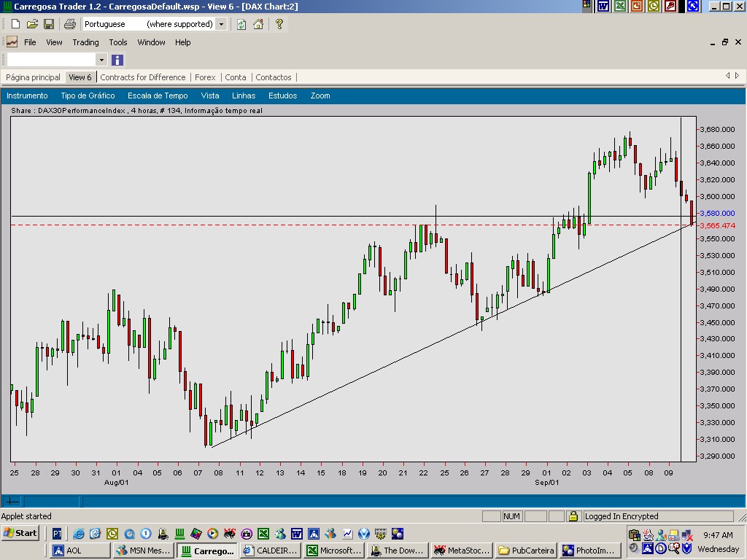Click the blue shield tray icon
747x560 pixels.
coord(687,548)
